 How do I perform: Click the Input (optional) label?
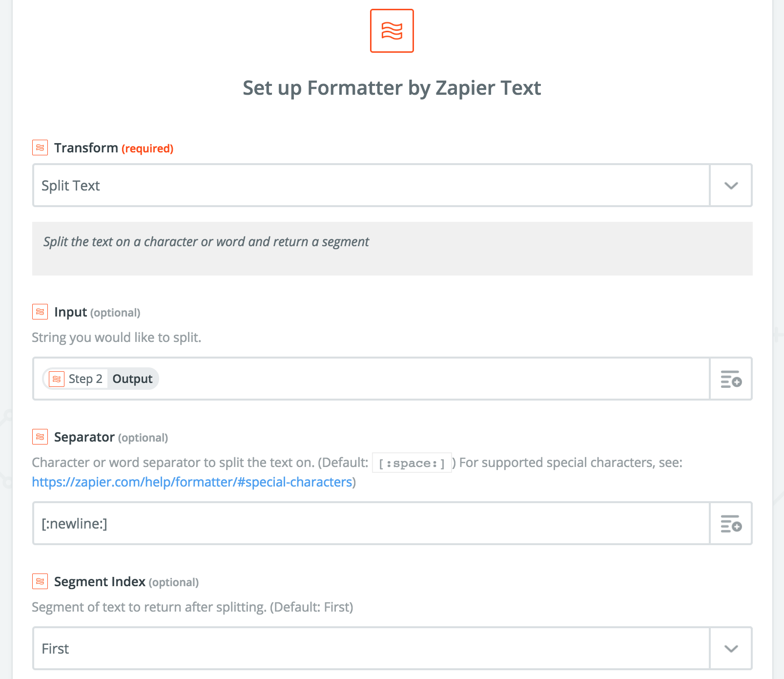(x=97, y=312)
